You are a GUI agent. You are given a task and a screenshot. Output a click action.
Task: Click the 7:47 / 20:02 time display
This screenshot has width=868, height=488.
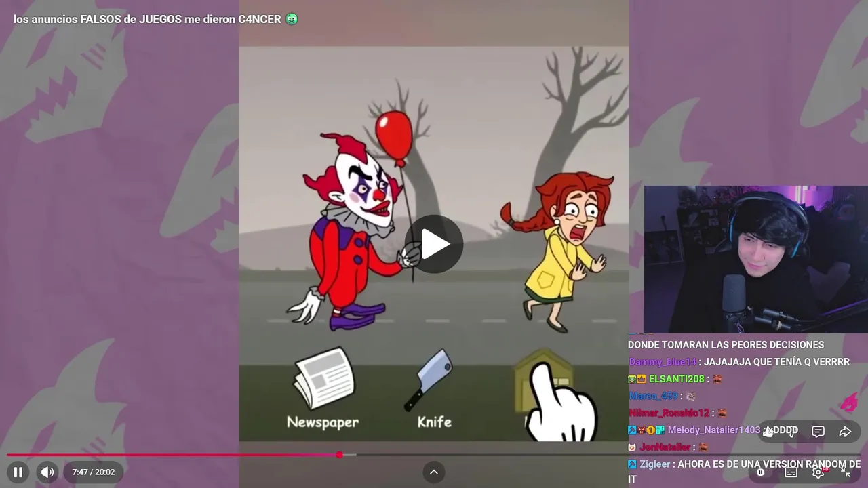point(94,472)
